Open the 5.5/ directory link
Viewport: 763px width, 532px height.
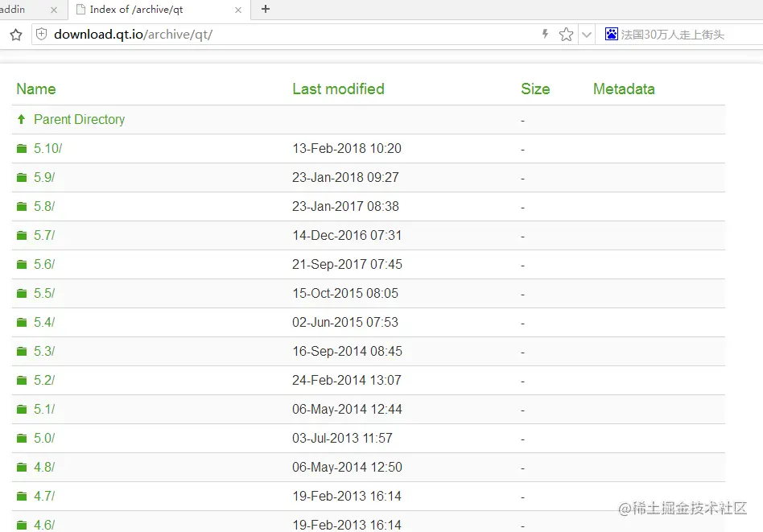point(44,293)
